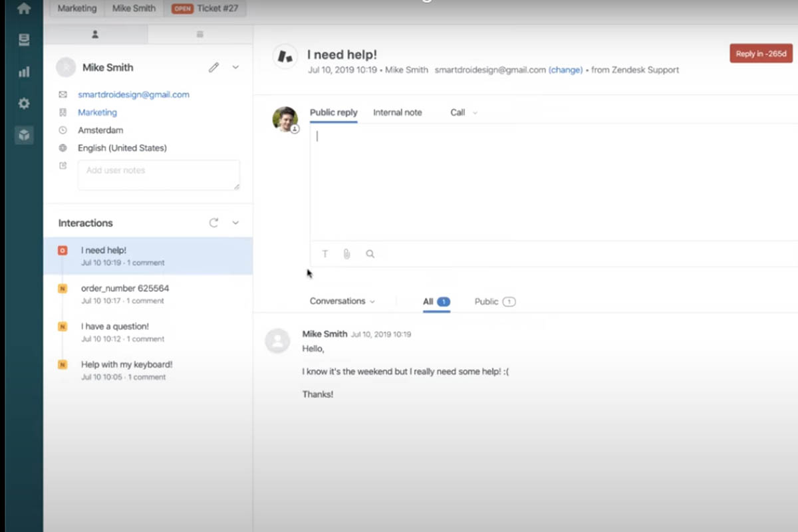798x532 pixels.
Task: Click the envelope icon next to email address
Action: click(x=63, y=94)
